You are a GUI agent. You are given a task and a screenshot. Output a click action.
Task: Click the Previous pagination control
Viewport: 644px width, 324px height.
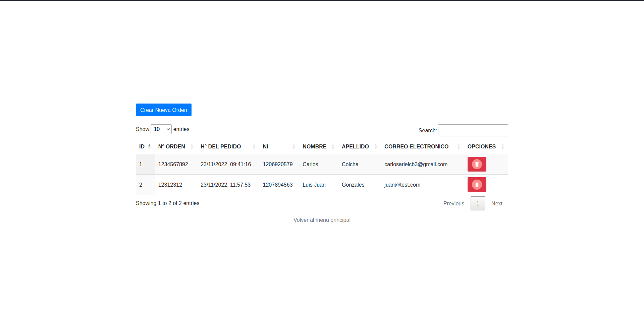pyautogui.click(x=453, y=203)
